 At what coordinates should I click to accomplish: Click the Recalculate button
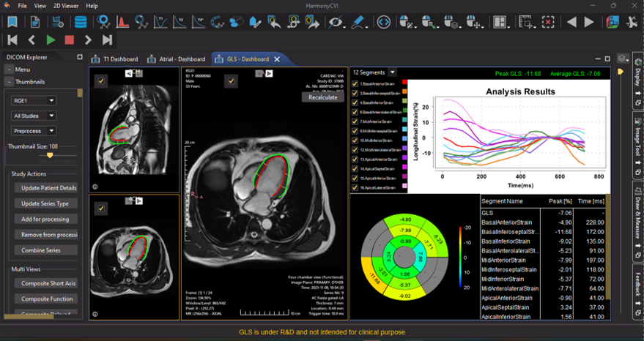point(323,97)
